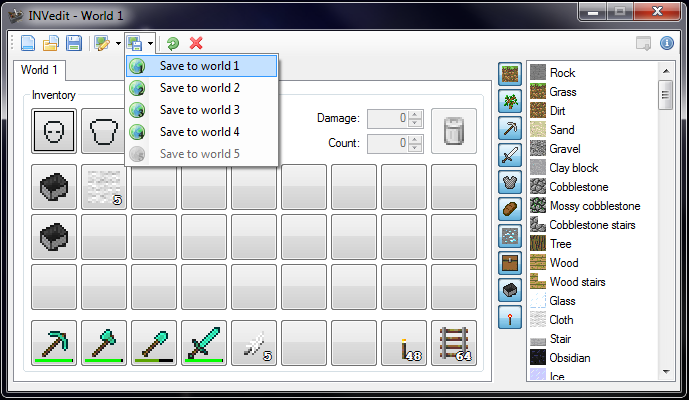Image resolution: width=689 pixels, height=400 pixels.
Task: Select Mossy cobblestone in the item list
Action: coord(595,206)
